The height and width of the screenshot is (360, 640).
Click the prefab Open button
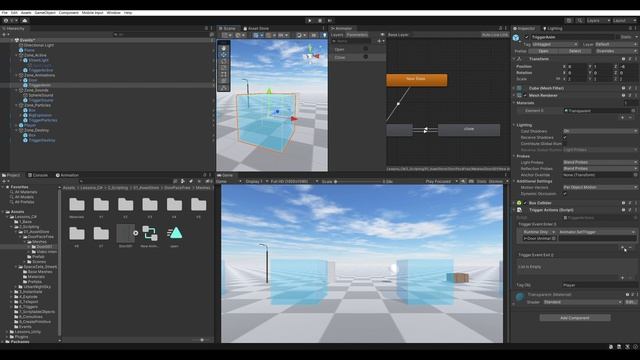543,51
